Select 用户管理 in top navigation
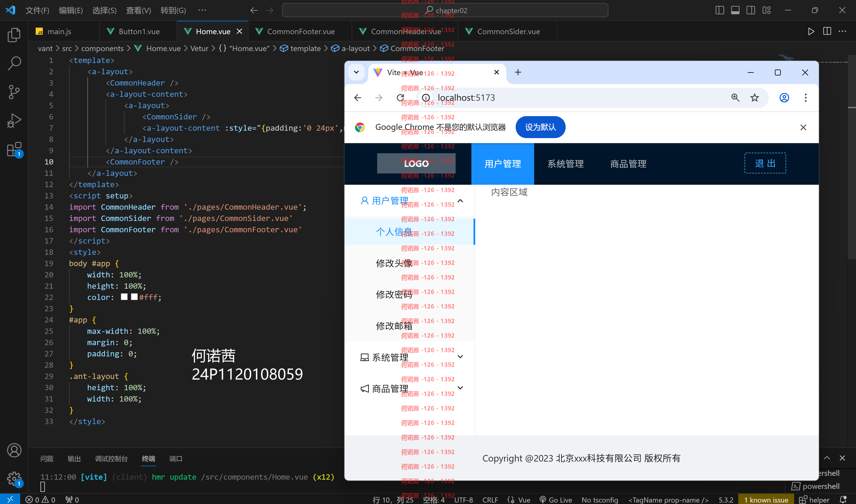 502,164
